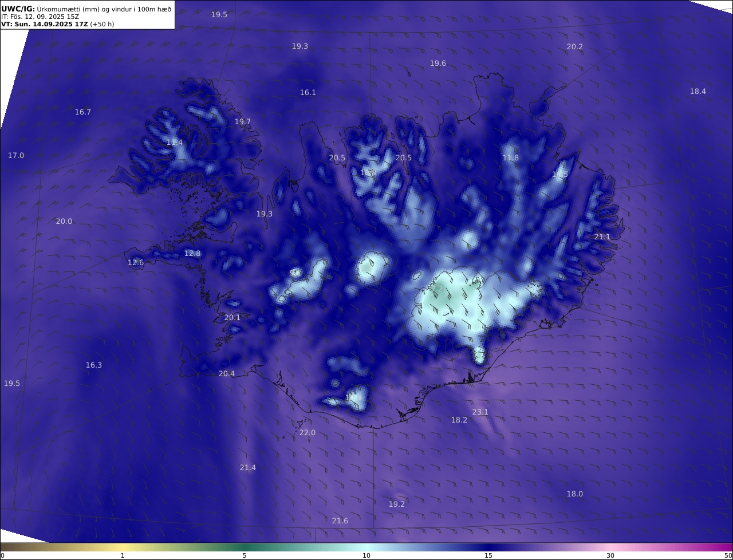The image size is (733, 560).
Task: Click the 20.4 value label
Action: click(227, 374)
